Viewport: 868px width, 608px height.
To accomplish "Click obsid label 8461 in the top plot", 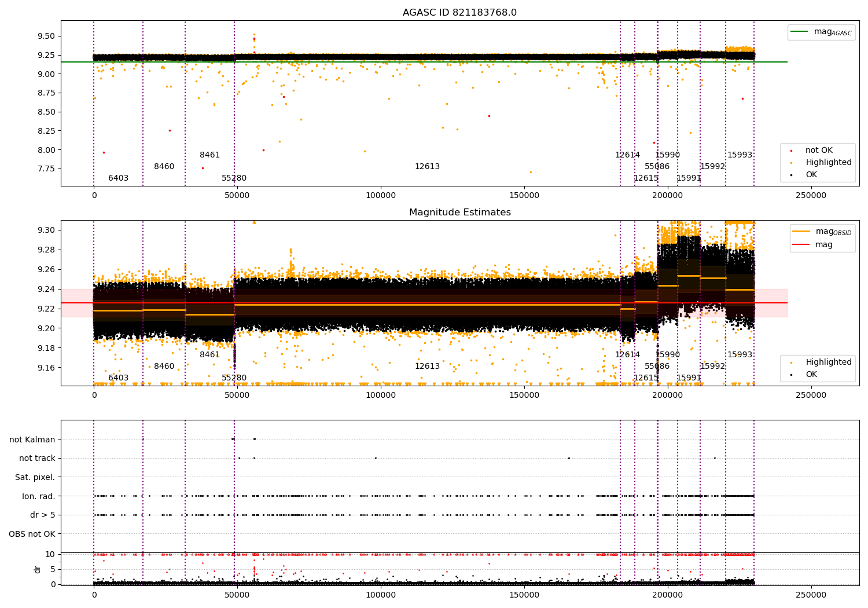I will coord(210,155).
